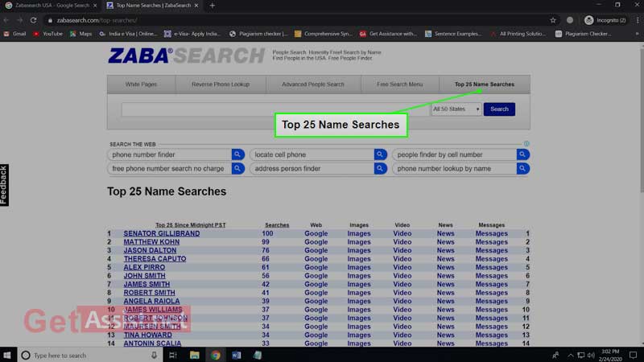This screenshot has height=362, width=644.
Task: Open the Advanced People Search tab
Action: pyautogui.click(x=313, y=84)
